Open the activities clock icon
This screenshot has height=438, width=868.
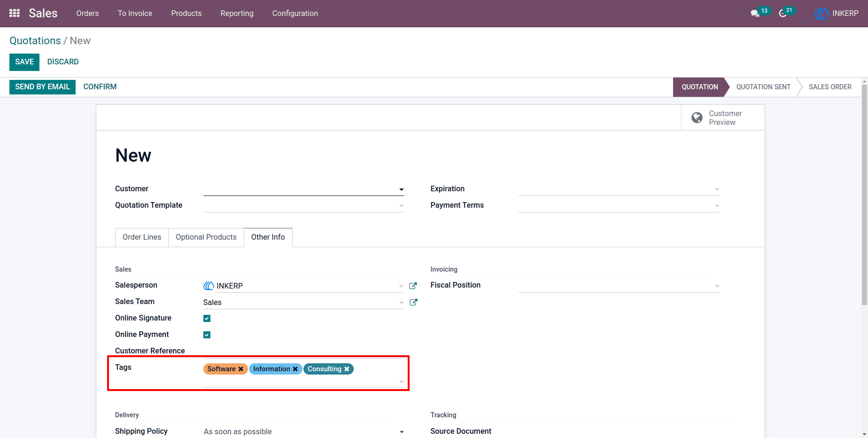click(783, 13)
